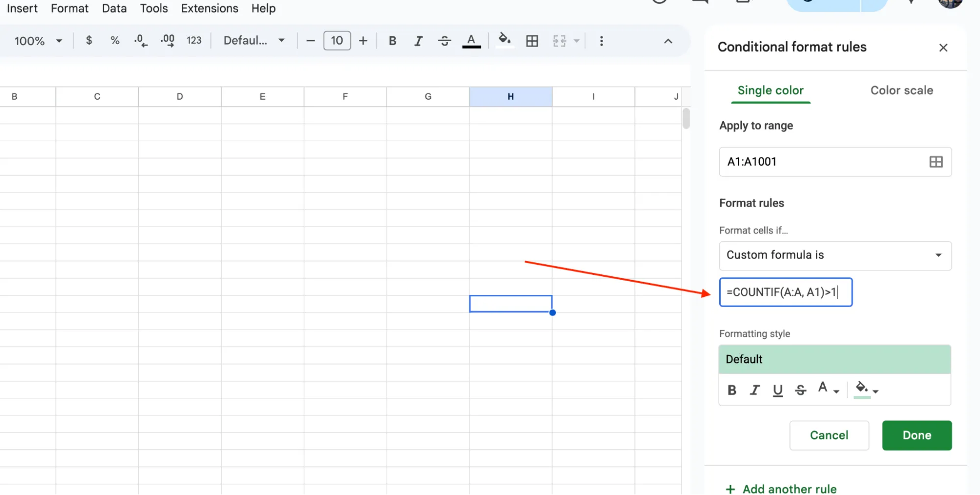Open the 123 number format menu
Screen dimensions: 980x495
[194, 41]
